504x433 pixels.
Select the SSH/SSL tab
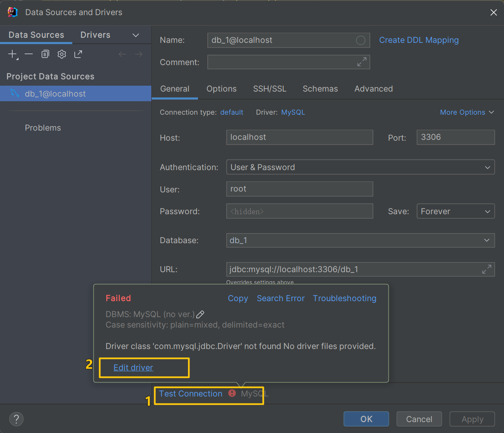point(270,89)
